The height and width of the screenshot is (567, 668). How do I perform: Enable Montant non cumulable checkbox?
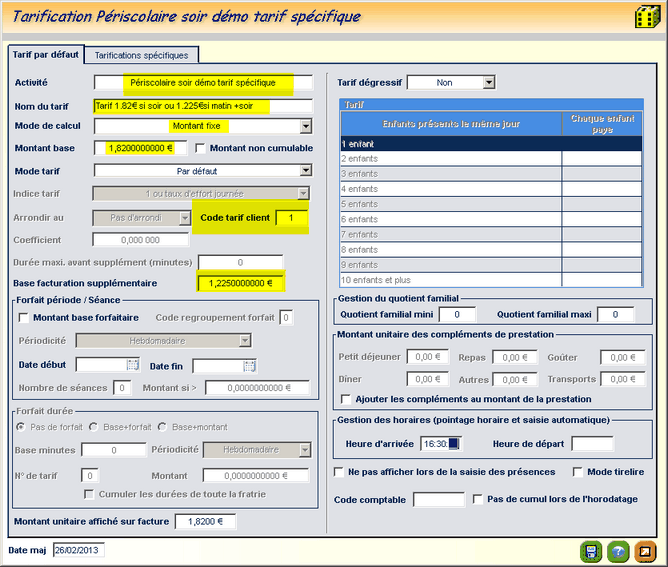[201, 148]
